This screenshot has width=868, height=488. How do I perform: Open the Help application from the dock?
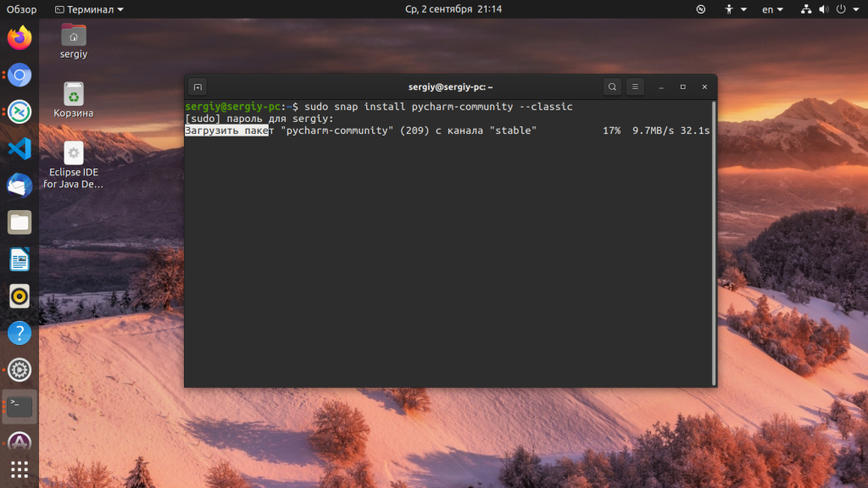pos(19,333)
